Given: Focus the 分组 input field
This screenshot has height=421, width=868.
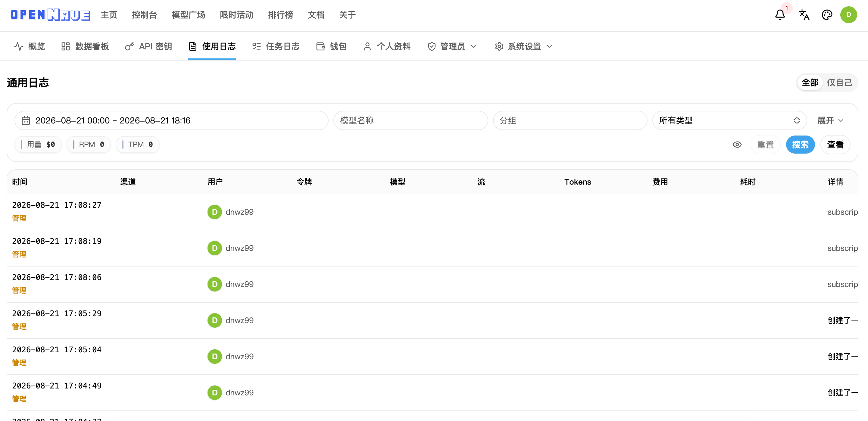Looking at the screenshot, I should pyautogui.click(x=570, y=120).
